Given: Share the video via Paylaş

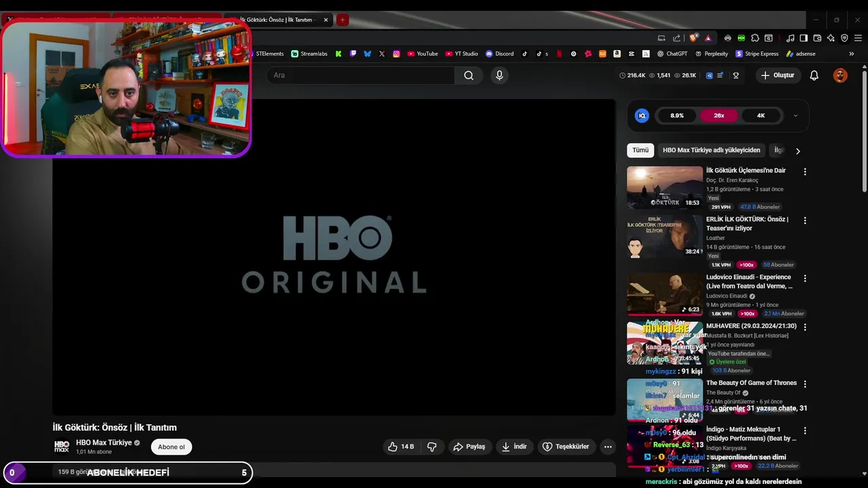Looking at the screenshot, I should pyautogui.click(x=469, y=447).
